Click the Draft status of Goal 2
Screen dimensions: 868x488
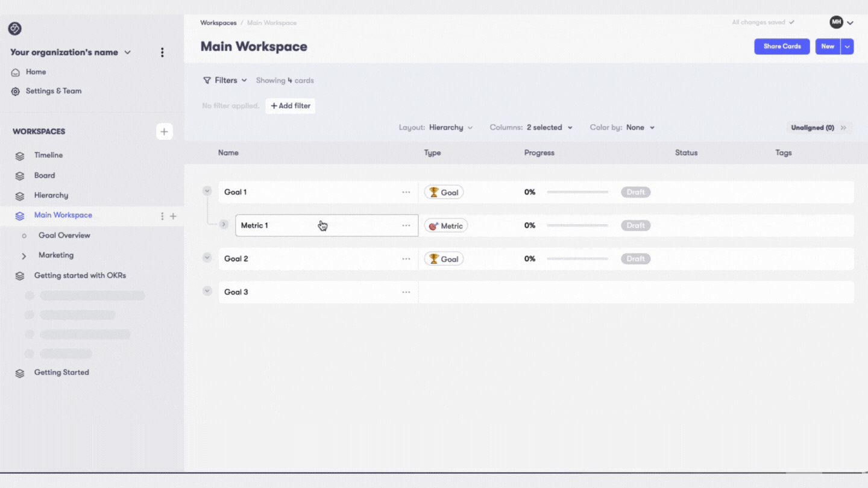(636, 259)
